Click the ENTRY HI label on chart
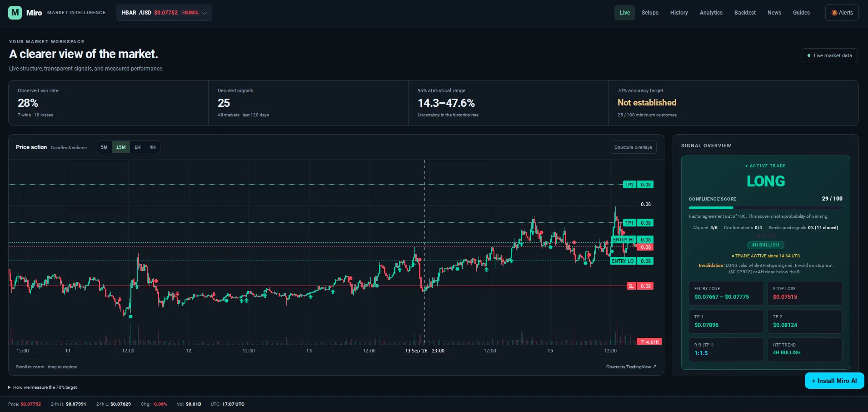Image resolution: width=868 pixels, height=412 pixels. point(633,240)
